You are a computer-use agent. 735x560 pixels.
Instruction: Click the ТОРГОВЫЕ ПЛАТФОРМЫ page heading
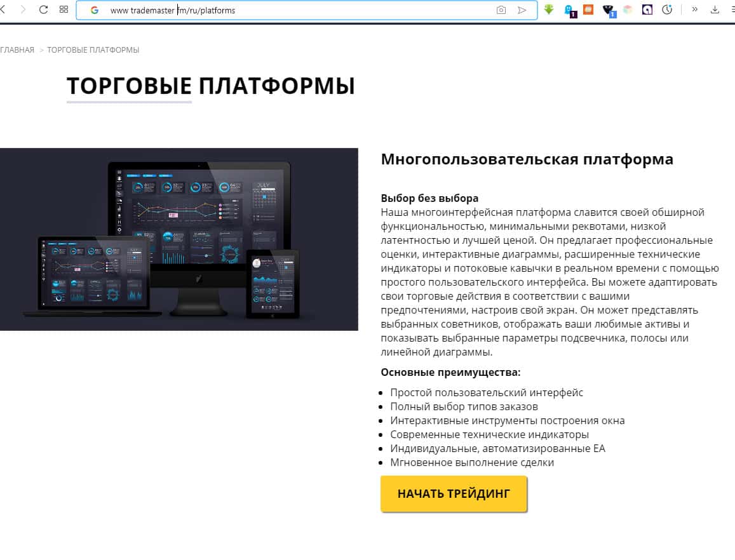coord(210,86)
